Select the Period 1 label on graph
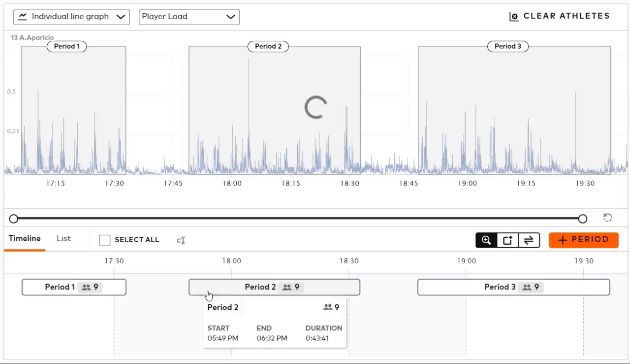 (x=67, y=46)
